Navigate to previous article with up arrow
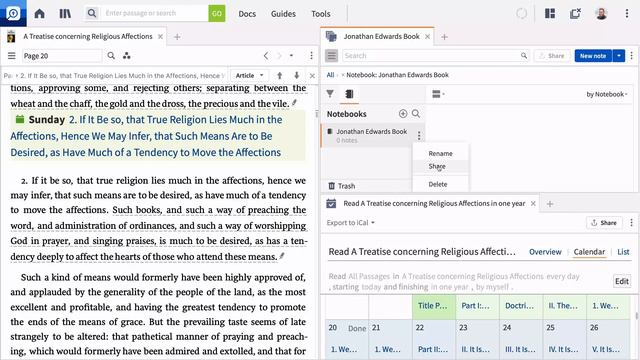 click(x=280, y=76)
